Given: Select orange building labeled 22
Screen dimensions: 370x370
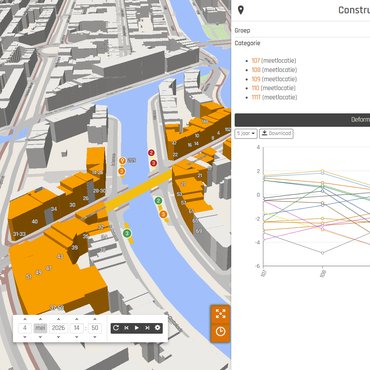Looking at the screenshot, I should click(x=175, y=155).
